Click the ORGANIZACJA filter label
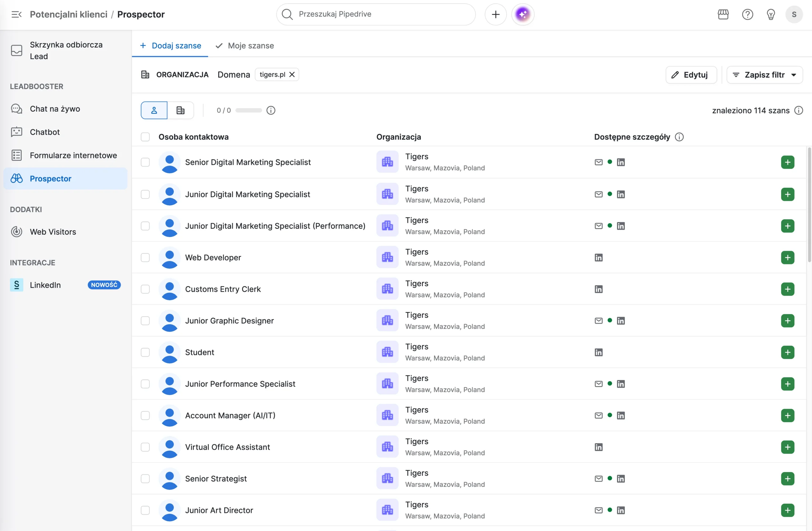 182,75
